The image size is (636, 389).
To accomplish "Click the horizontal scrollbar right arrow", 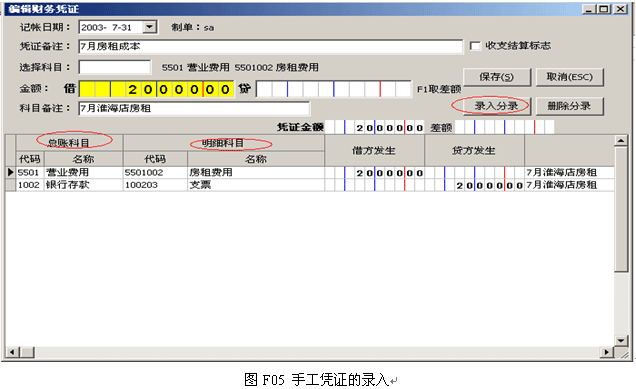I will (607, 352).
